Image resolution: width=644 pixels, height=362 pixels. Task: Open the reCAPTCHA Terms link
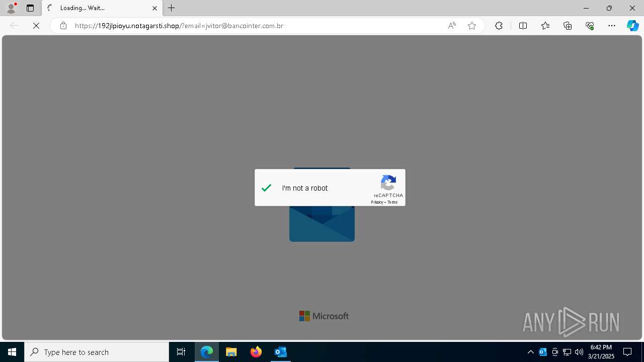click(392, 202)
